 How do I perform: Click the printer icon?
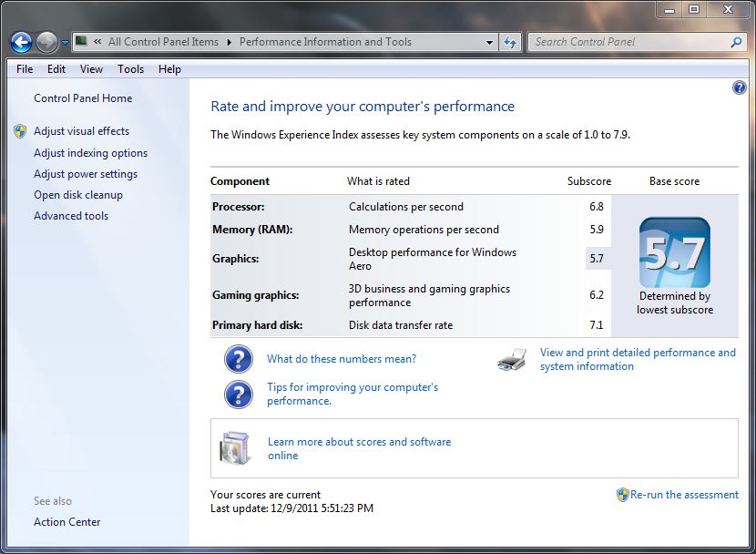pos(512,359)
